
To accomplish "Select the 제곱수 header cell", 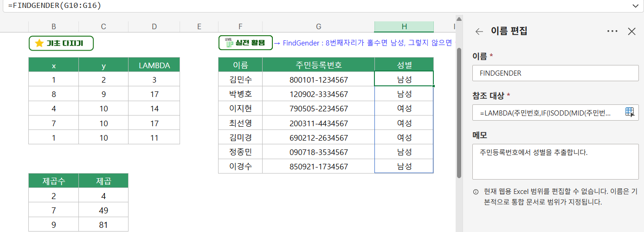I will pyautogui.click(x=54, y=180).
